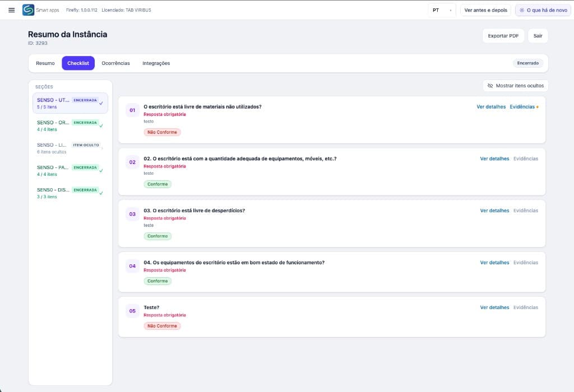Open Ver detalhes for item 03
This screenshot has height=392, width=574.
[494, 211]
